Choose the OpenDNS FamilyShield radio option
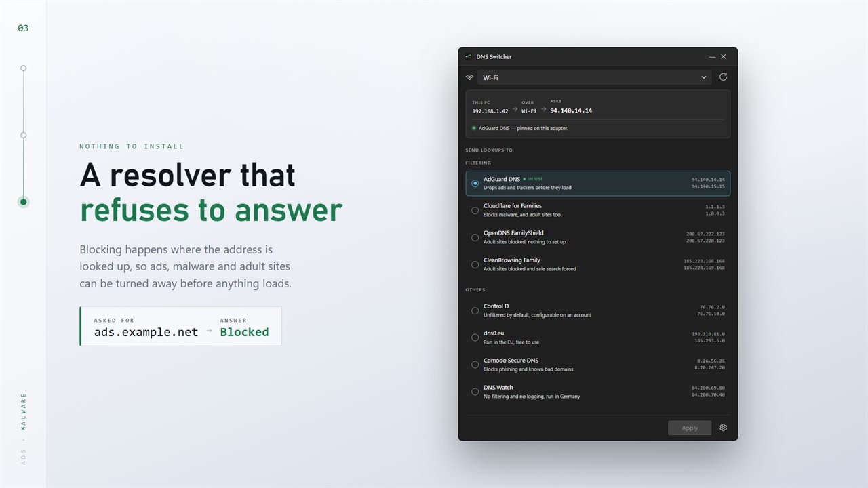Image resolution: width=868 pixels, height=488 pixels. [x=475, y=237]
